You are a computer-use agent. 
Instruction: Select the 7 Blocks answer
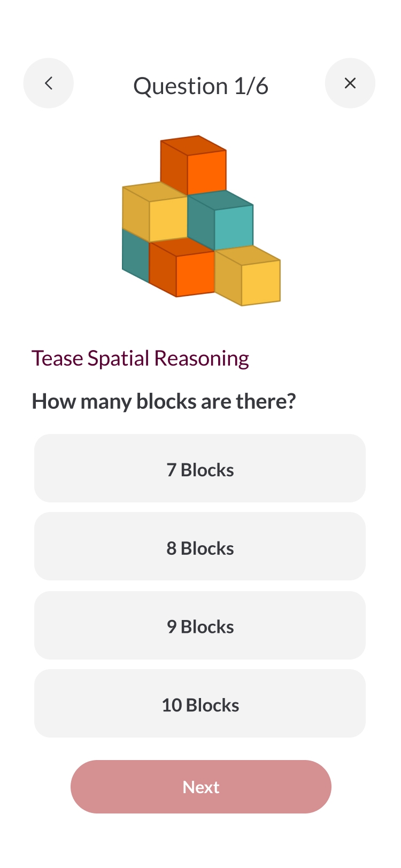tap(200, 468)
